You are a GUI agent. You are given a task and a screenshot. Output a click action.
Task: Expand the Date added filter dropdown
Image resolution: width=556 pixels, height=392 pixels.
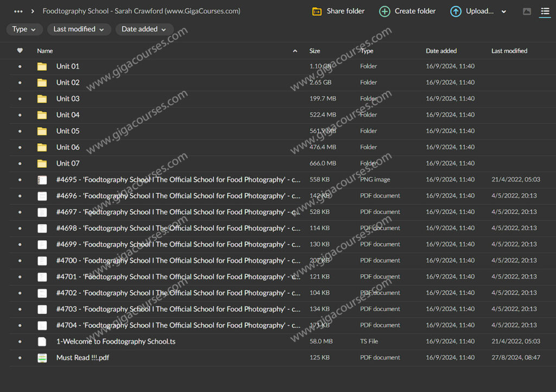pyautogui.click(x=144, y=29)
